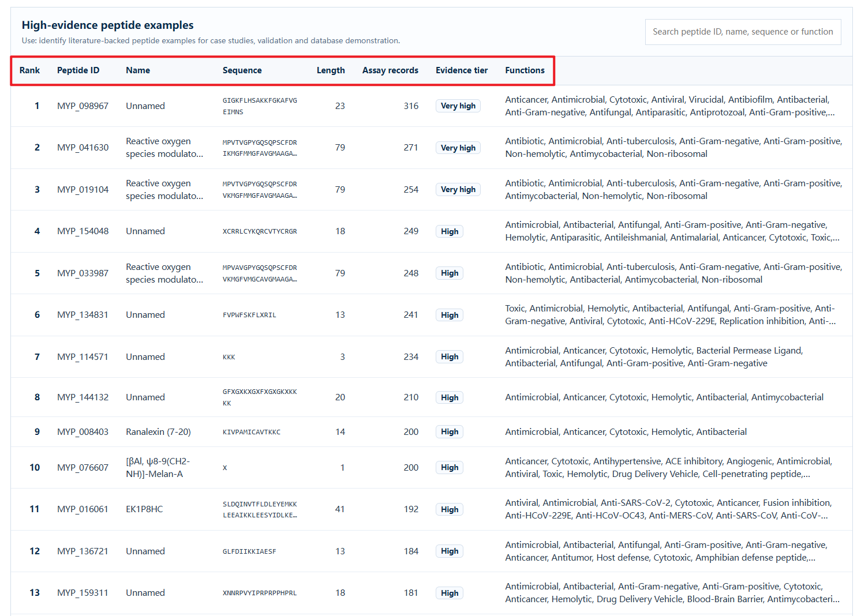The image size is (861, 616).
Task: Click the Sequence column header
Action: tap(242, 70)
